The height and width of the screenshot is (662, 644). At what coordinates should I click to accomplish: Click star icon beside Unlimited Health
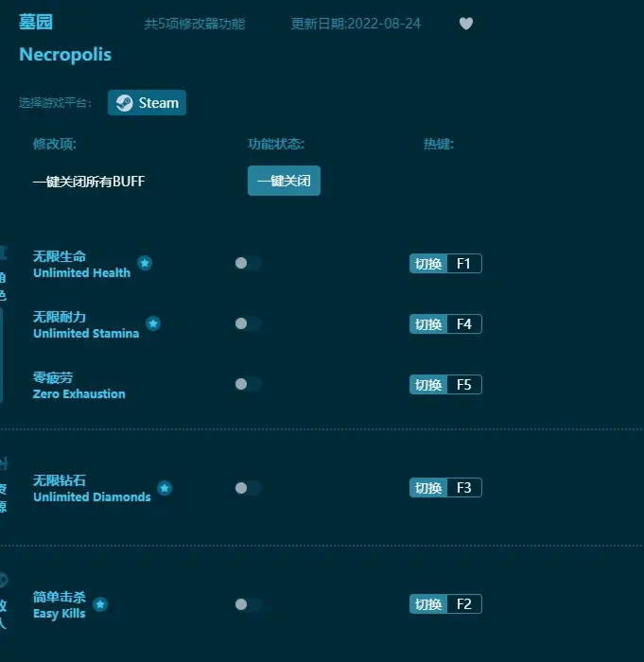145,263
